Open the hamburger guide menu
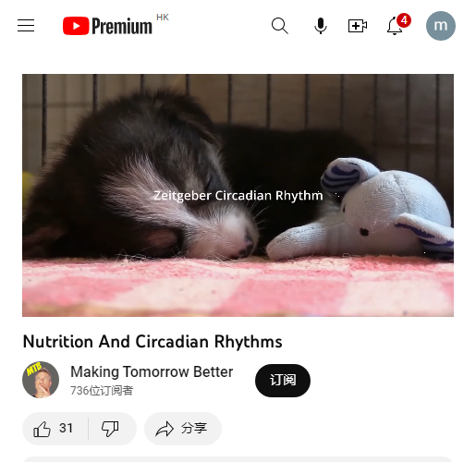 [x=26, y=26]
